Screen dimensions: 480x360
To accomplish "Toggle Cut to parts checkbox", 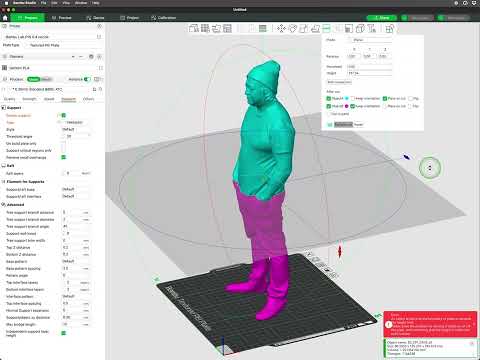I will [x=329, y=114].
